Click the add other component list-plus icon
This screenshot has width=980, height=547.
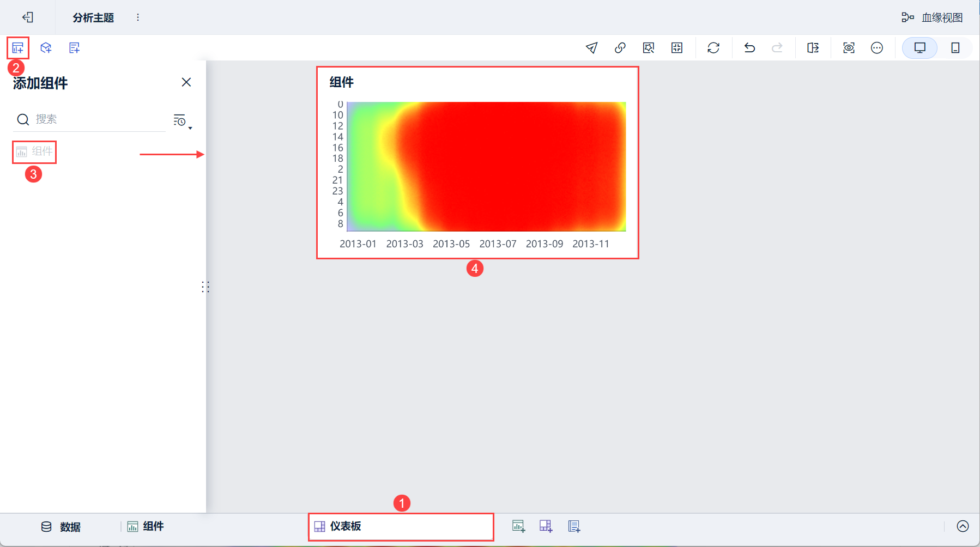coord(75,48)
